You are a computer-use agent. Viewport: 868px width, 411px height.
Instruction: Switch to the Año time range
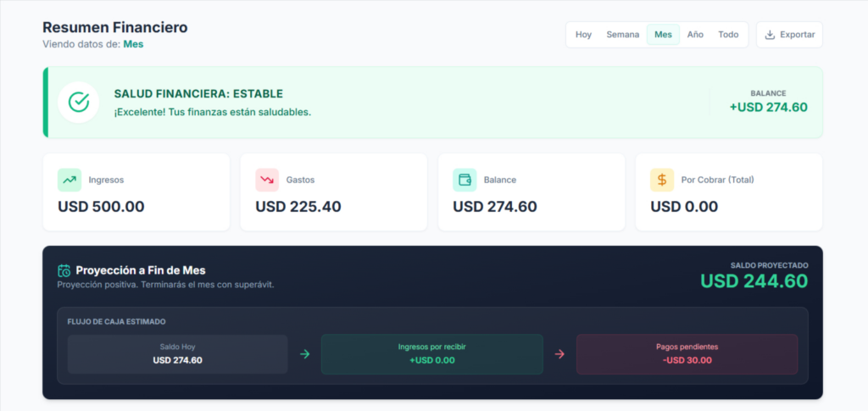pyautogui.click(x=695, y=35)
